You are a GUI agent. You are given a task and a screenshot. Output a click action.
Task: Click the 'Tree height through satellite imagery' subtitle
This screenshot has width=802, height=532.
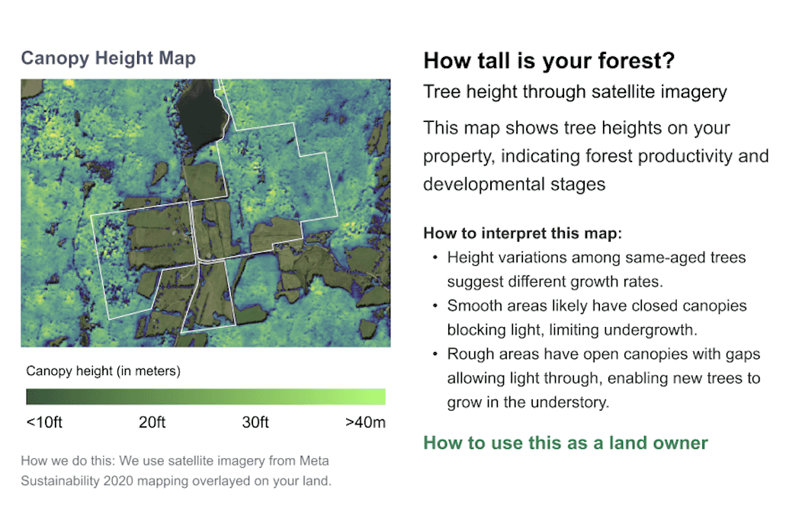click(x=575, y=91)
